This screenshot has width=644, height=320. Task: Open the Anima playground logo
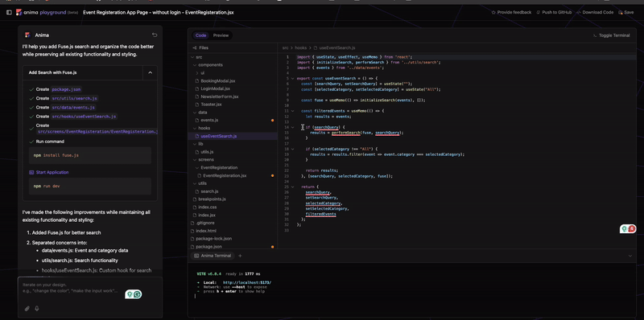41,12
